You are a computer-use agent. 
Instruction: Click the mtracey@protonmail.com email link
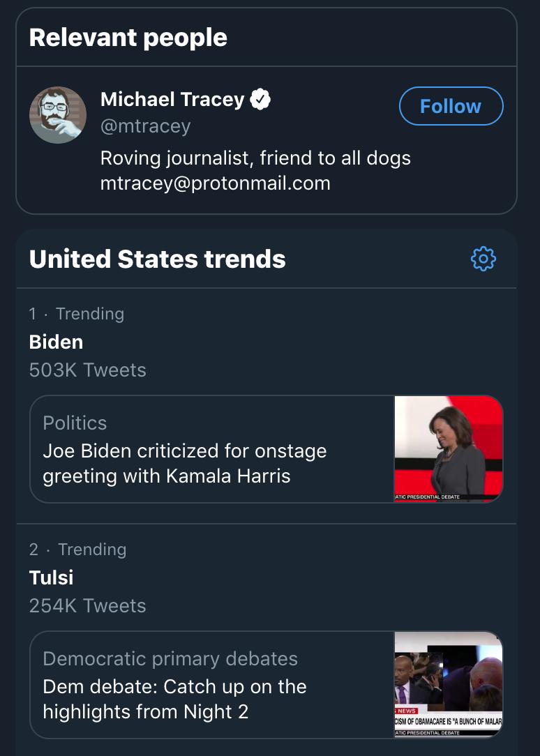coord(216,183)
